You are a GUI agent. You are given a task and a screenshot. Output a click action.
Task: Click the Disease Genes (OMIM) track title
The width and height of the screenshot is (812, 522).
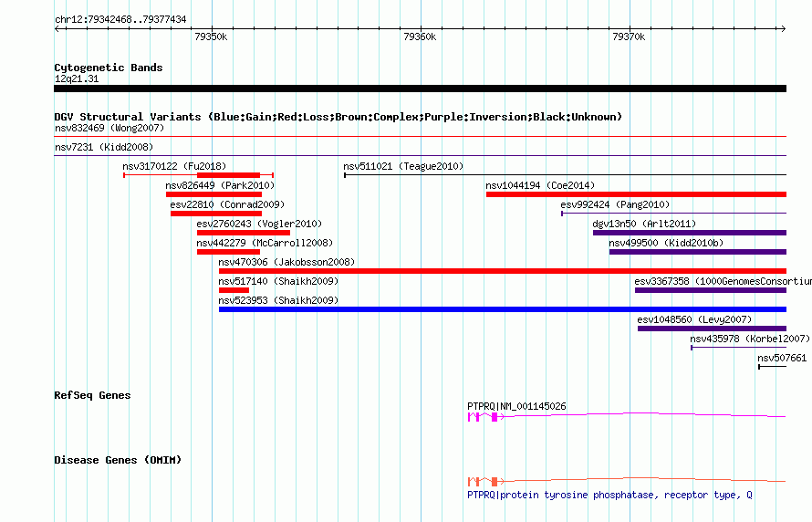point(118,460)
